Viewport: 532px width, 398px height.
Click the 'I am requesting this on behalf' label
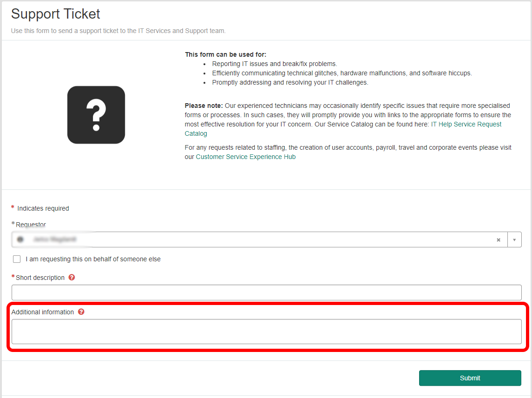(93, 259)
